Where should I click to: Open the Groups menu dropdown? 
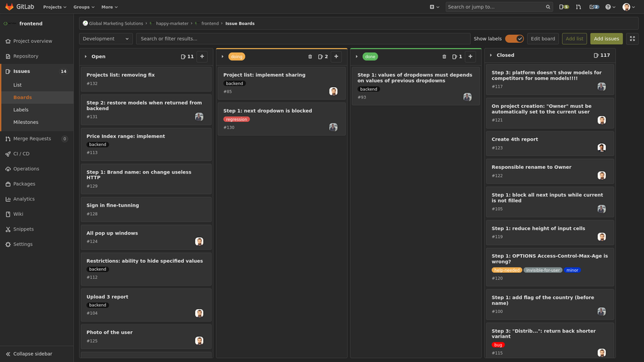[x=84, y=7]
